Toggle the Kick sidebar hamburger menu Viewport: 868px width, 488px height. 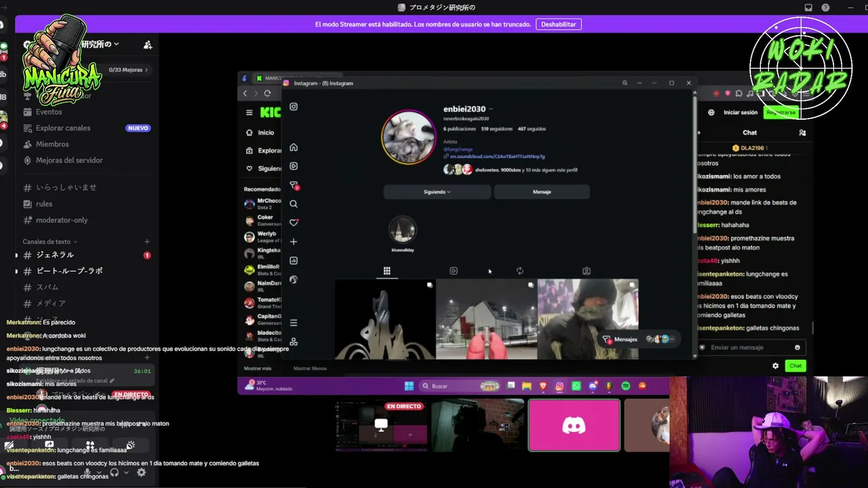(250, 113)
